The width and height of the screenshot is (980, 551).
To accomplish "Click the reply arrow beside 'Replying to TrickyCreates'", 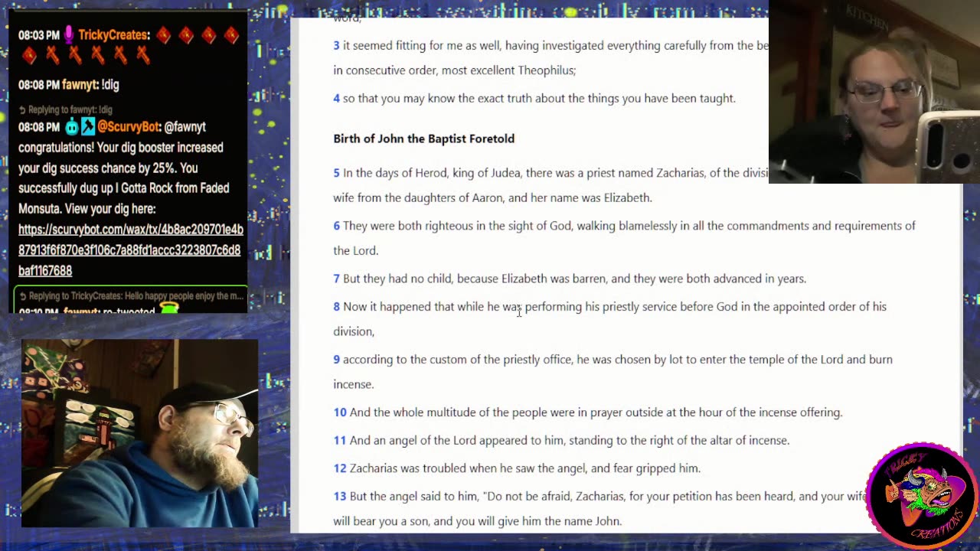I will [x=22, y=296].
